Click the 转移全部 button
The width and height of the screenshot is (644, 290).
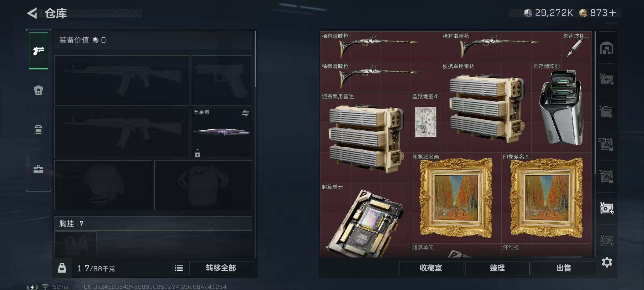221,268
